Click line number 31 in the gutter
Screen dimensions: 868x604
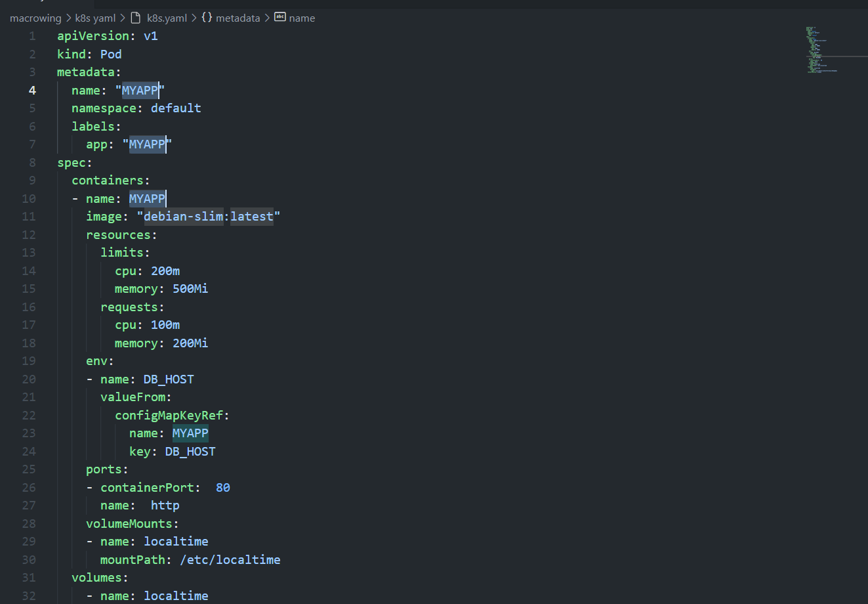[x=29, y=578]
